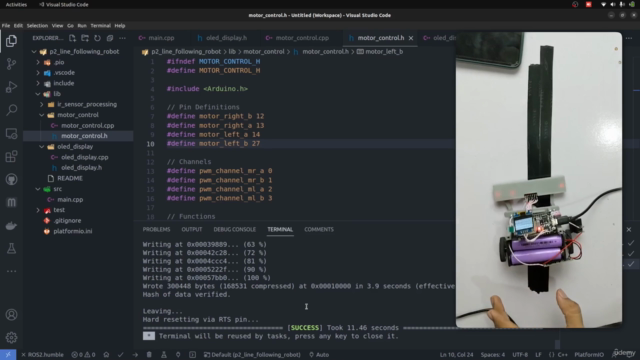The height and width of the screenshot is (360, 640).
Task: Collapse the motor_control folder
Action: [x=42, y=115]
